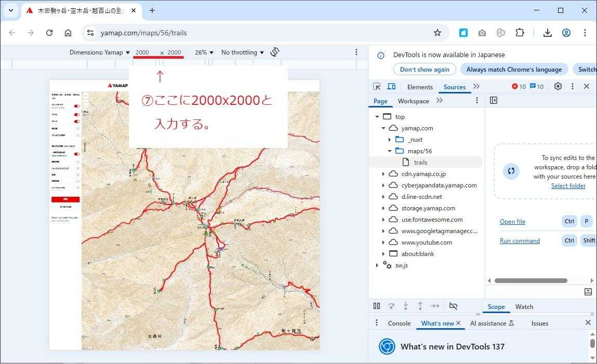
Task: Deactivate breakpoints icon in debugger
Action: (x=453, y=306)
